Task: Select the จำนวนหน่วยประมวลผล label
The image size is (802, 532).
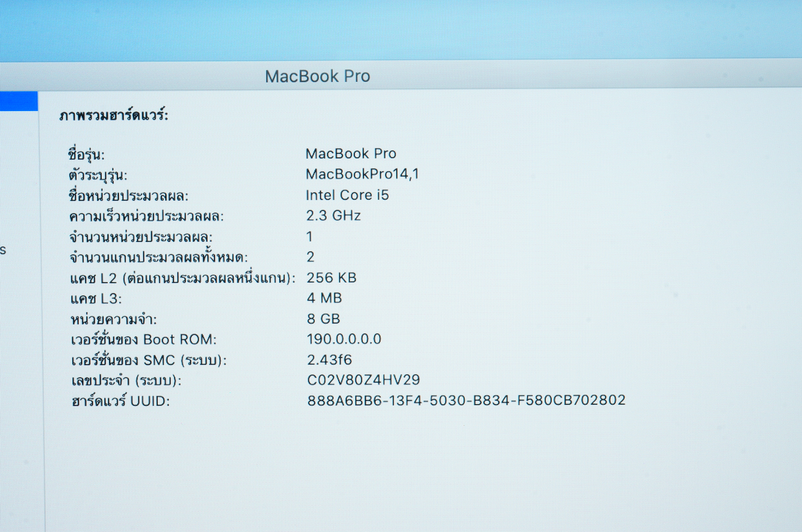Action: point(141,237)
